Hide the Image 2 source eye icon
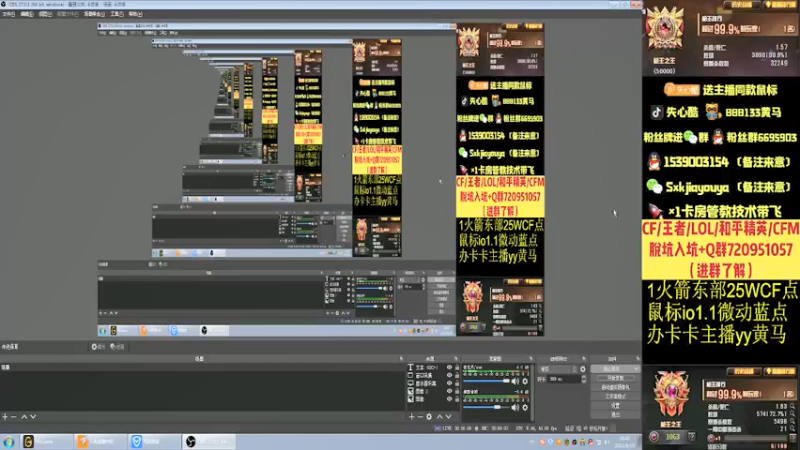The image size is (800, 450). [449, 391]
